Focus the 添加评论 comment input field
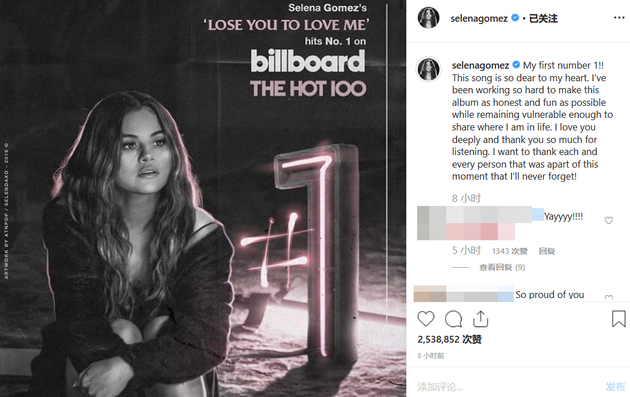Screen dimensions: 630x397 coord(508,387)
